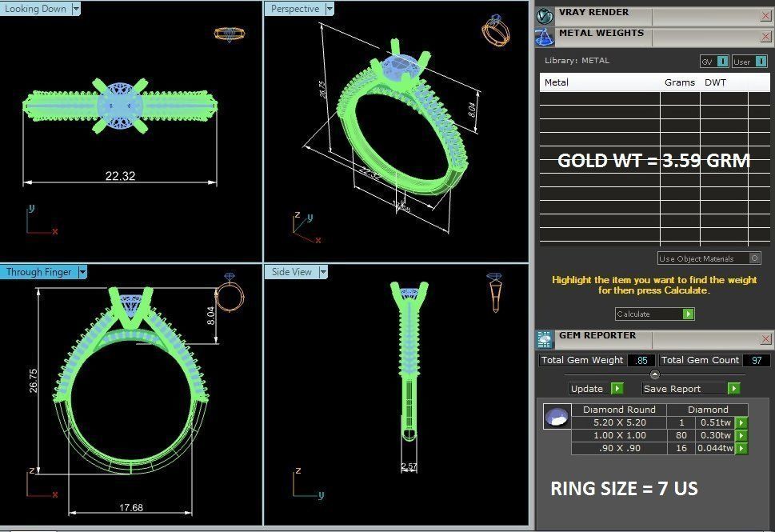Select the Looking Down viewport label

pos(35,9)
